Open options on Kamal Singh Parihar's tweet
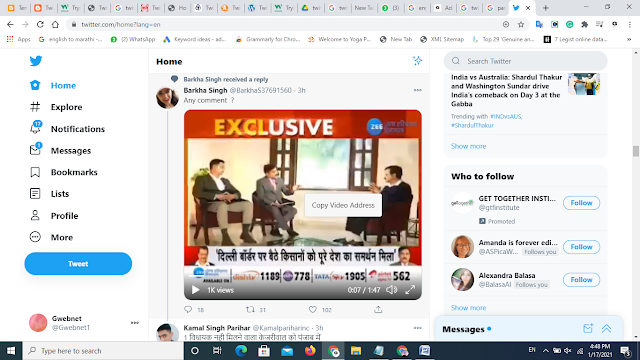The width and height of the screenshot is (640, 360). 417,328
